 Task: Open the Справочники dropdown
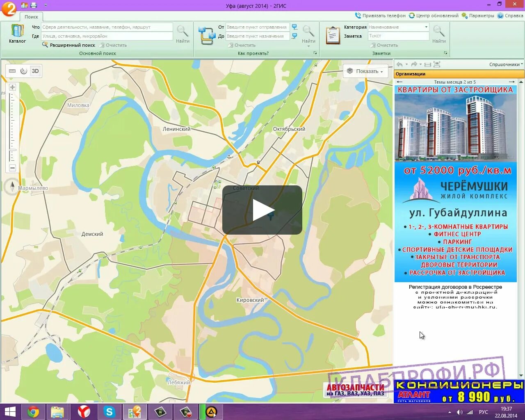tap(506, 64)
